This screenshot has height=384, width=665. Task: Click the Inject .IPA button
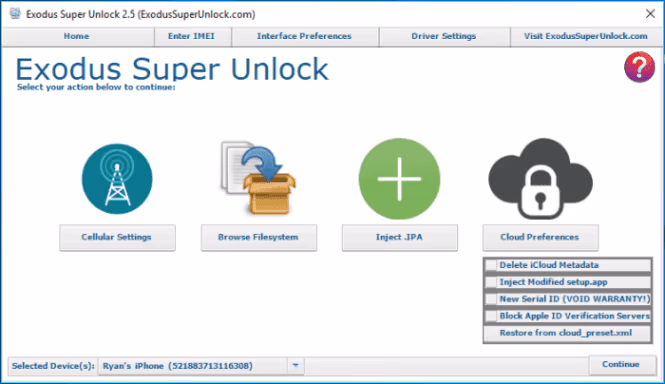400,238
